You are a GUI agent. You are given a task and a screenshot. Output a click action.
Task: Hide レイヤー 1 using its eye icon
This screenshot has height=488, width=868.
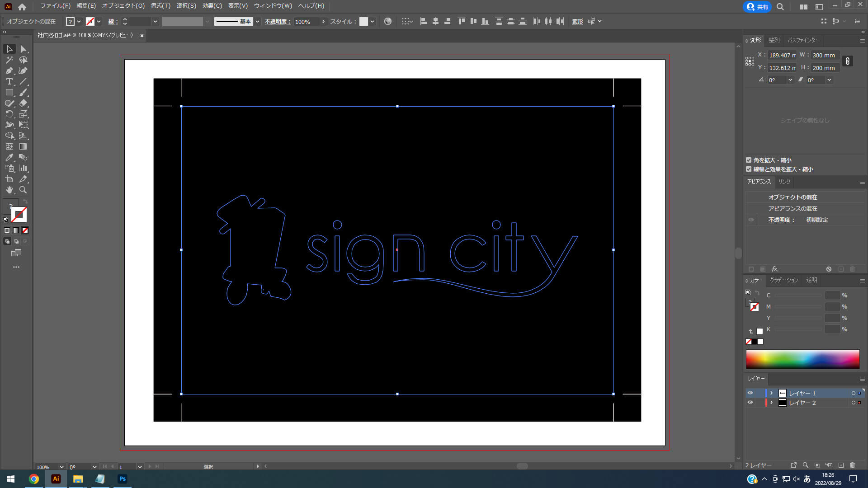(750, 393)
